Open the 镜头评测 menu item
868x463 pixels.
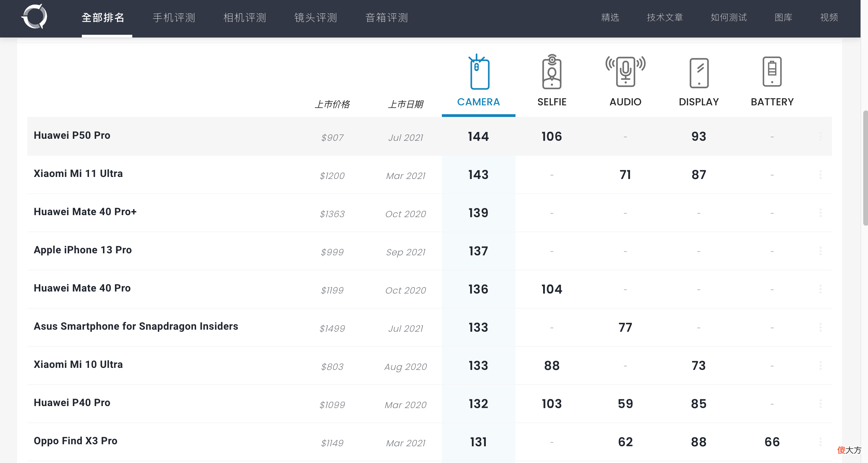tap(316, 17)
